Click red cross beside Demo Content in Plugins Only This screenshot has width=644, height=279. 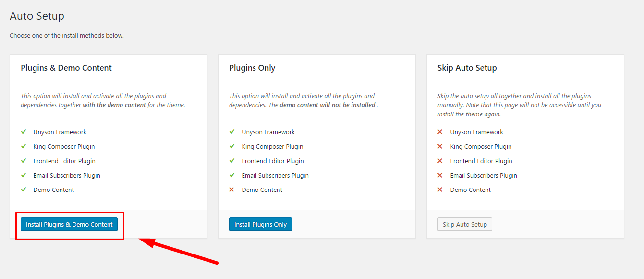pyautogui.click(x=232, y=190)
